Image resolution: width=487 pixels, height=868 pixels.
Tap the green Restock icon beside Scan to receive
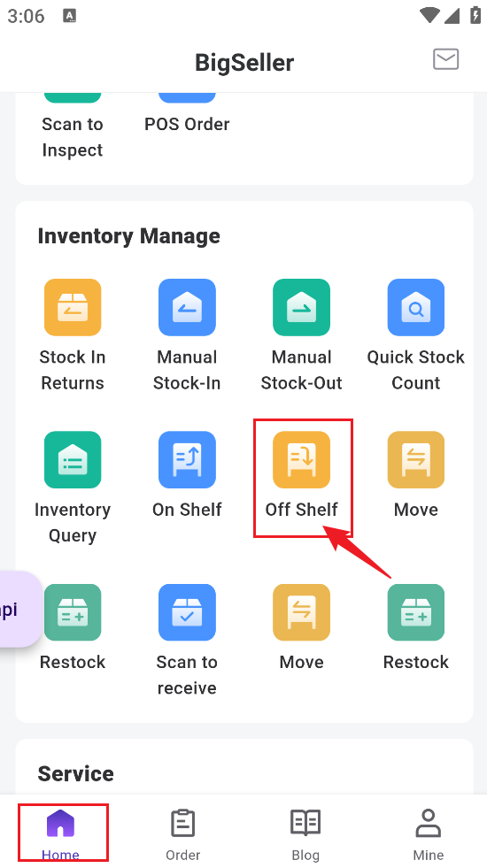pyautogui.click(x=73, y=613)
